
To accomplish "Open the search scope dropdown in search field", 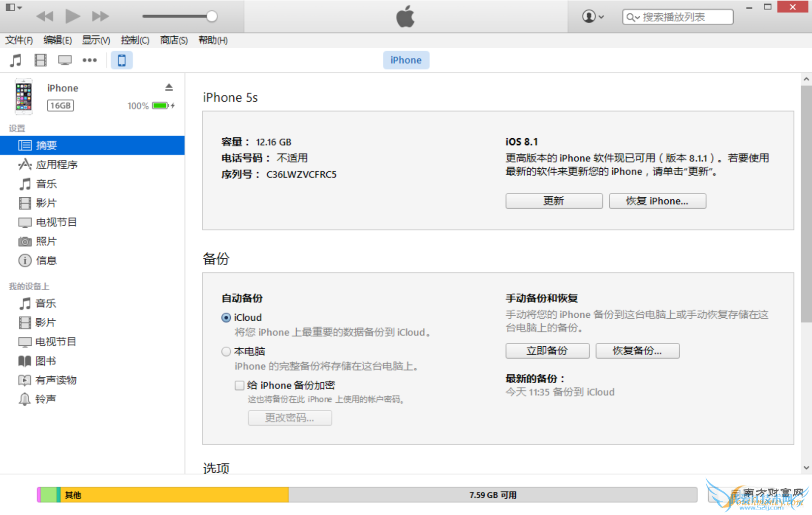I will [x=632, y=17].
